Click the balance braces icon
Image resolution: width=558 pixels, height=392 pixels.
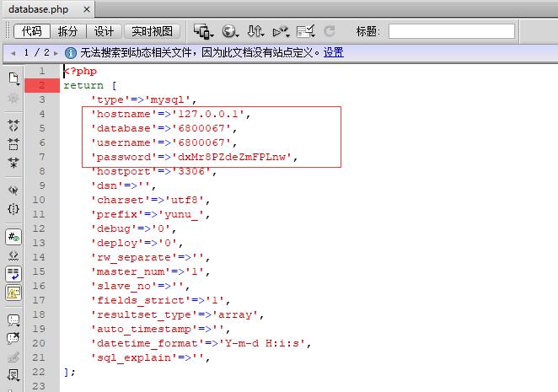point(13,209)
